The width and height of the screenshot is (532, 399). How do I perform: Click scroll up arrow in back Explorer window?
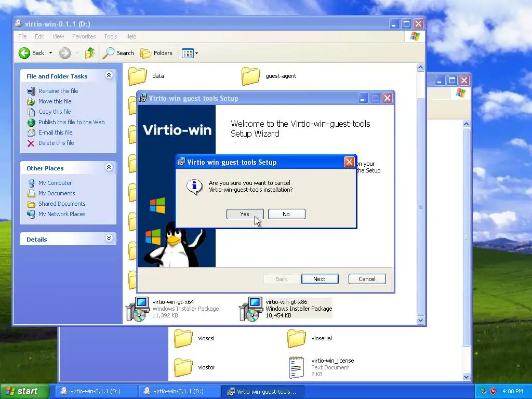[466, 124]
